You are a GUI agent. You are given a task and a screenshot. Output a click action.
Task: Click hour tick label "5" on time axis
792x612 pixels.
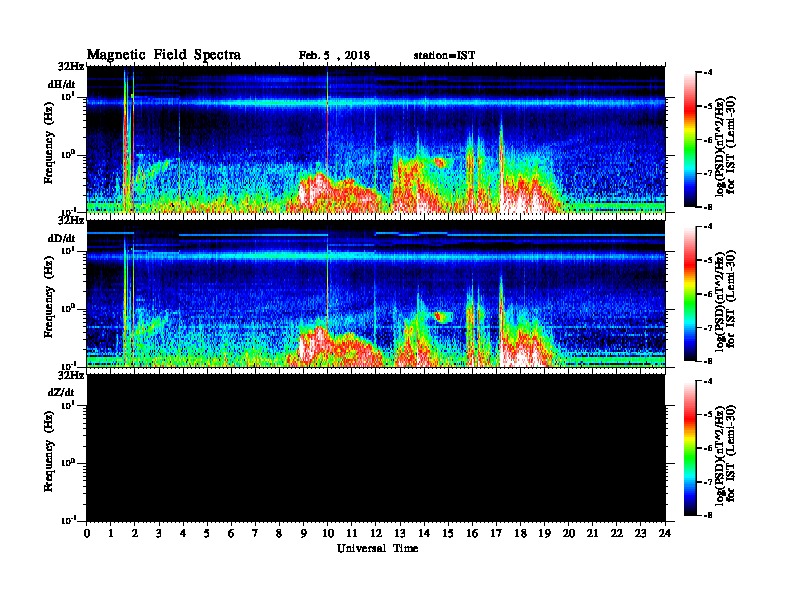(x=207, y=534)
